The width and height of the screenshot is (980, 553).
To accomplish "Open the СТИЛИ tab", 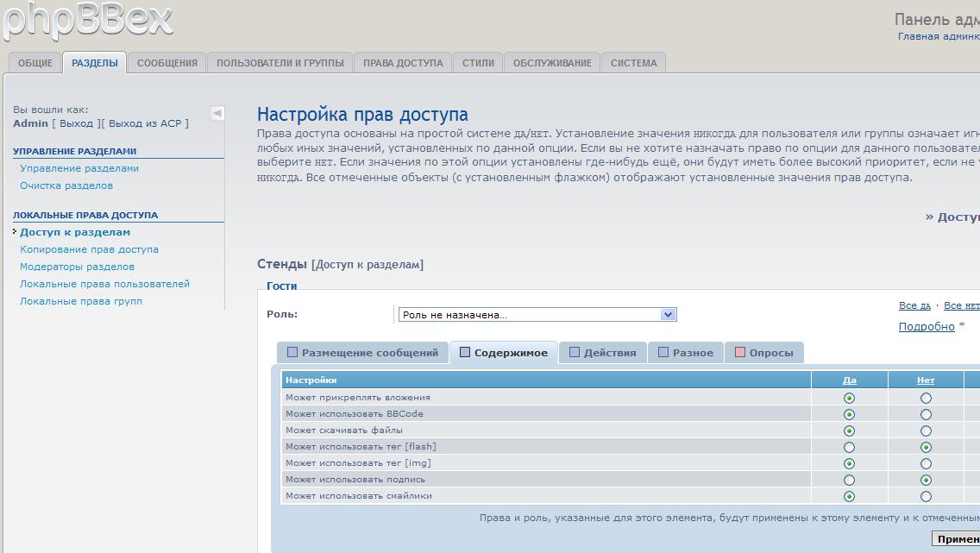I will click(478, 63).
